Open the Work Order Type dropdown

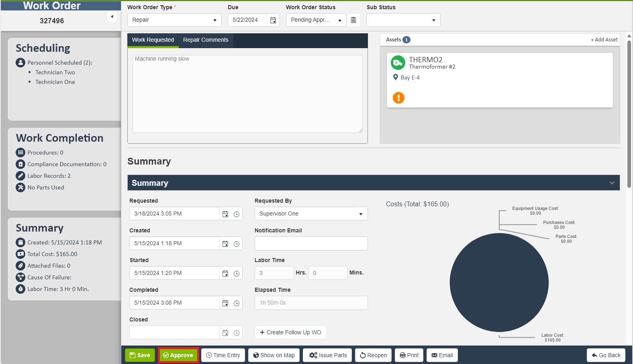(x=174, y=20)
